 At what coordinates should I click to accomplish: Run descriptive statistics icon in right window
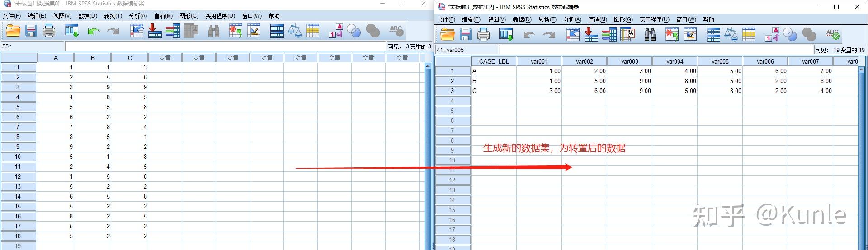tap(627, 34)
